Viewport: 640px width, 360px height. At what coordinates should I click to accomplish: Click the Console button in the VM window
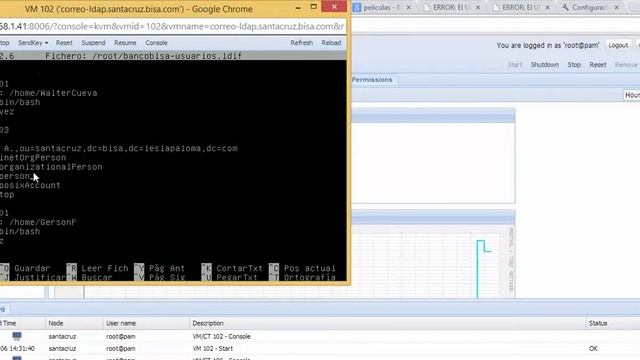tap(156, 43)
